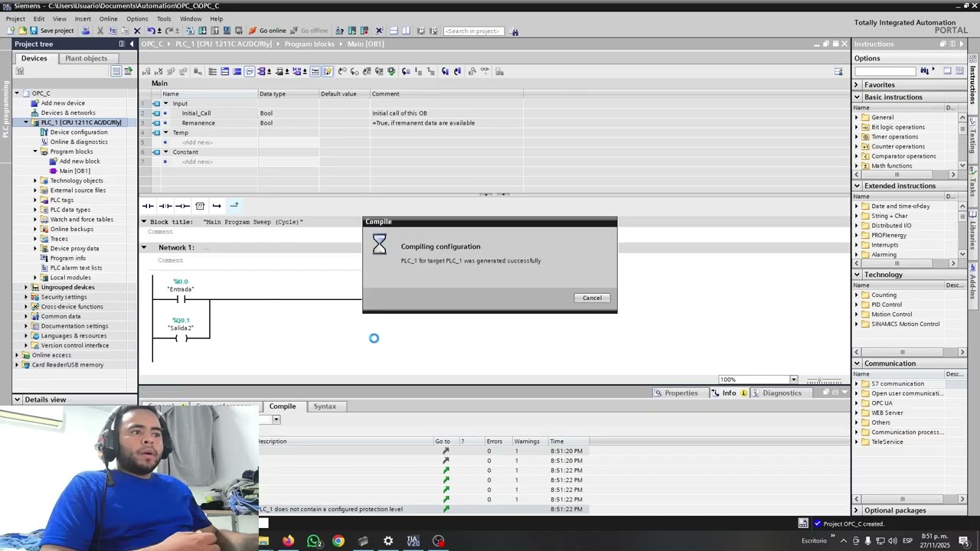Expand the Bit logic operations folder
The width and height of the screenshot is (980, 551).
click(x=857, y=127)
